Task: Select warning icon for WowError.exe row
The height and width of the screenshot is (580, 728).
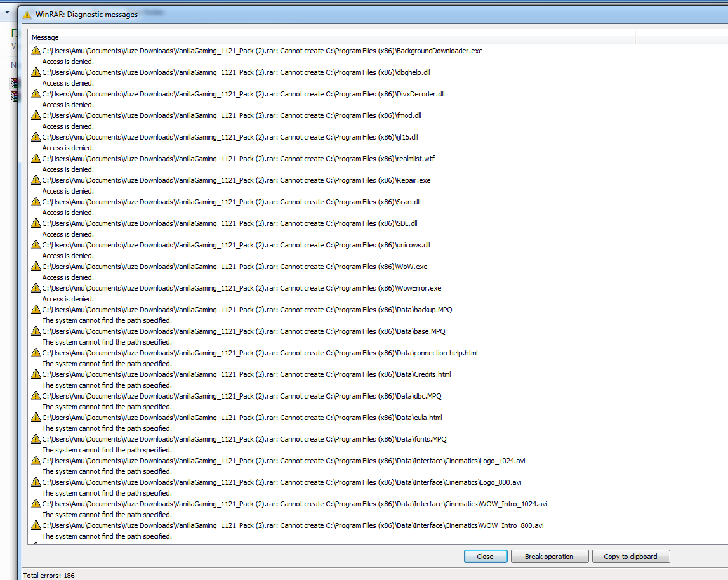Action: click(36, 287)
